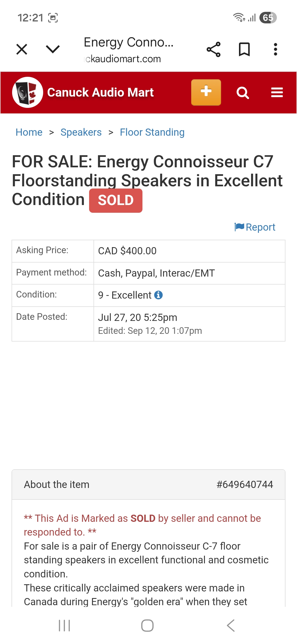Report this ad via flag link
The width and height of the screenshot is (297, 644).
click(255, 227)
